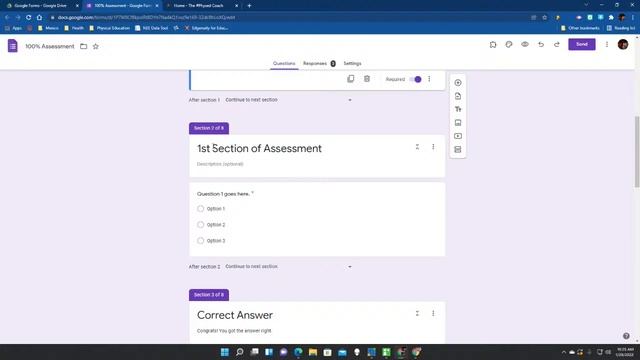Select the Option 2 radio button

pyautogui.click(x=200, y=224)
